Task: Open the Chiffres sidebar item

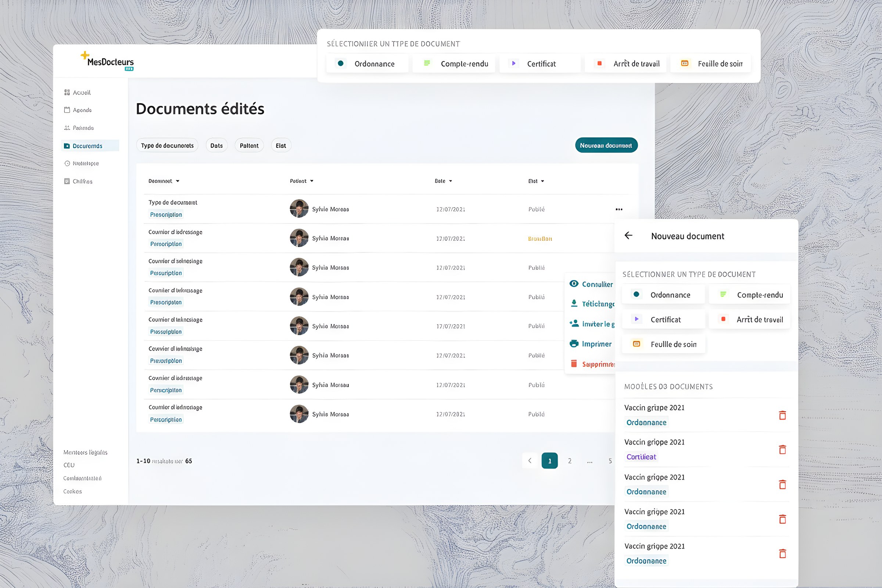Action: [78, 181]
